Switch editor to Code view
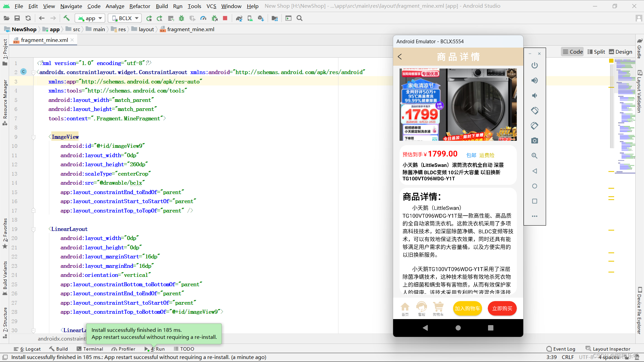The width and height of the screenshot is (644, 362). (573, 52)
